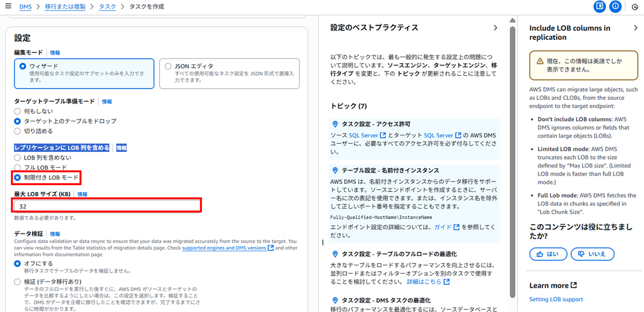Screen dimensions: 644x312
Task: Click Learn more heading
Action: pos(548,285)
